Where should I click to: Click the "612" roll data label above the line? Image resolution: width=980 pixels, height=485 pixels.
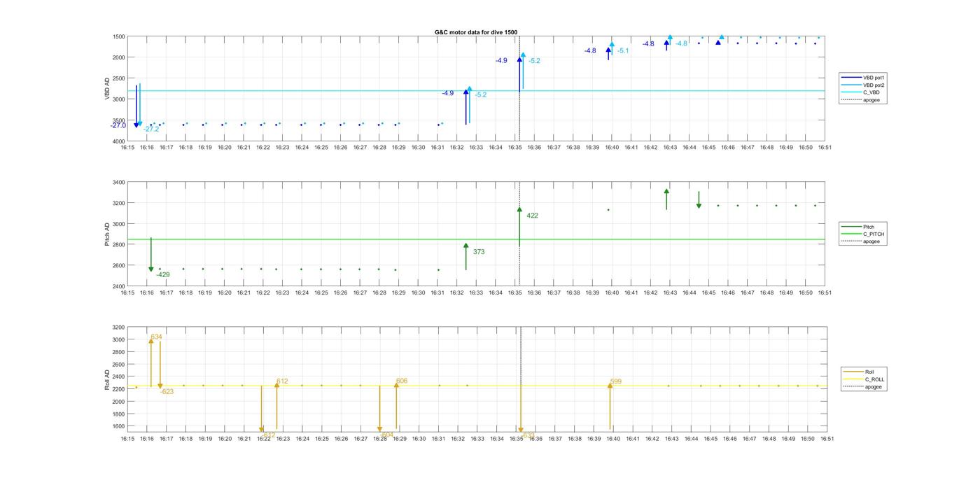tap(282, 381)
